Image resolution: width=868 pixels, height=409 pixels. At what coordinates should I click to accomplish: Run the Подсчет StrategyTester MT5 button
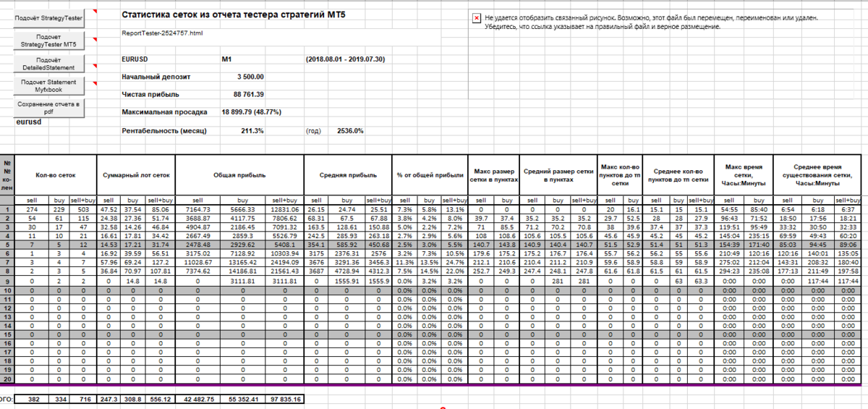49,41
